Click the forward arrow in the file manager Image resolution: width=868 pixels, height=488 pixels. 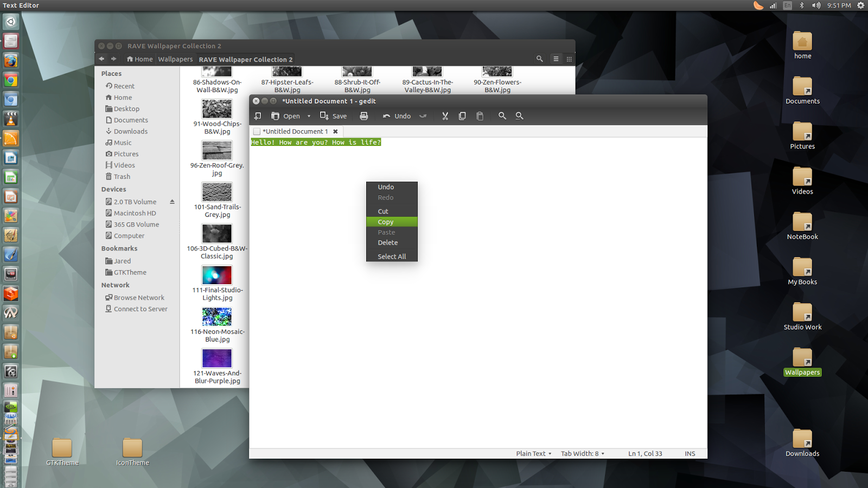pyautogui.click(x=113, y=59)
